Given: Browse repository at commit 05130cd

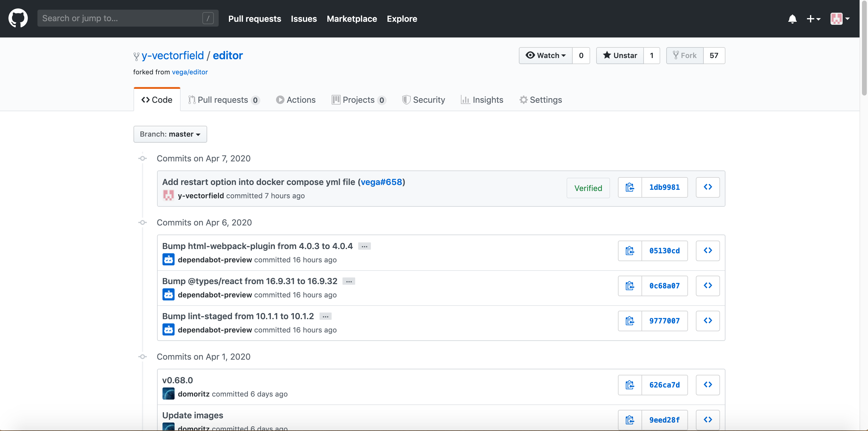Looking at the screenshot, I should point(708,251).
